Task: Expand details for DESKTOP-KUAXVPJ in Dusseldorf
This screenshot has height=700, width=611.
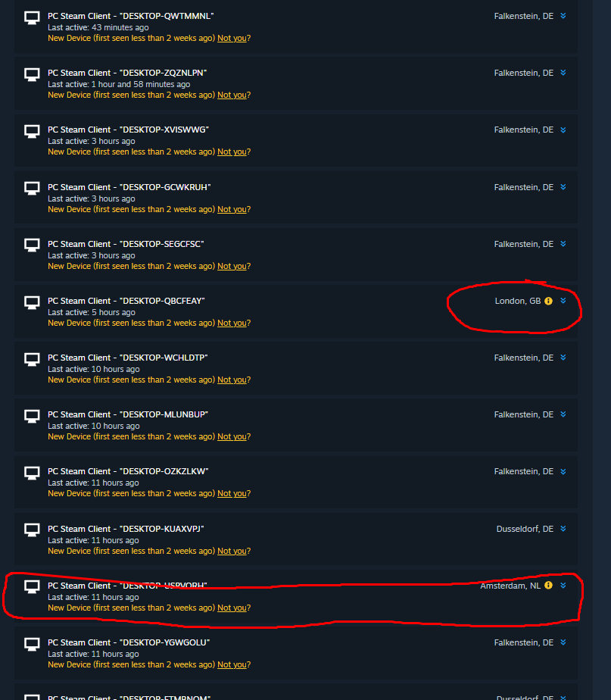Action: click(x=563, y=529)
